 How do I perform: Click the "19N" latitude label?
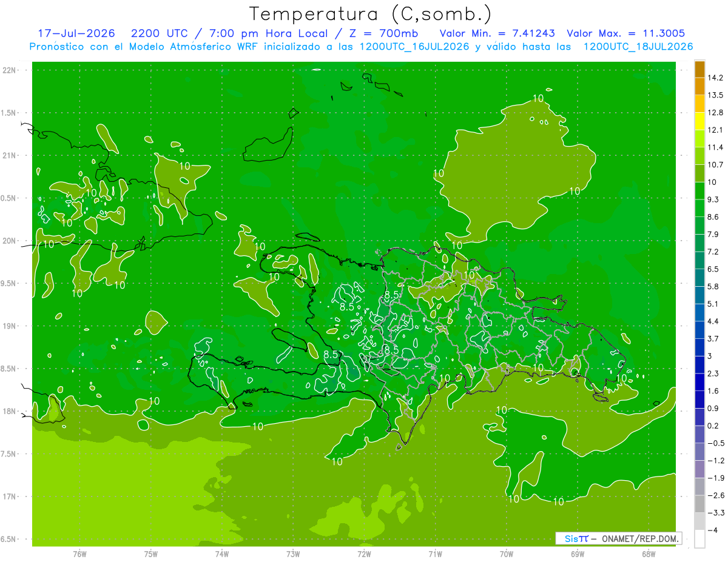(9, 326)
